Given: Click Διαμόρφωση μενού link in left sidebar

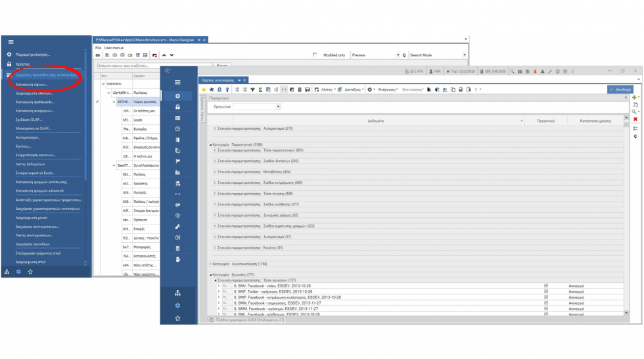Looking at the screenshot, I should click(x=32, y=218).
